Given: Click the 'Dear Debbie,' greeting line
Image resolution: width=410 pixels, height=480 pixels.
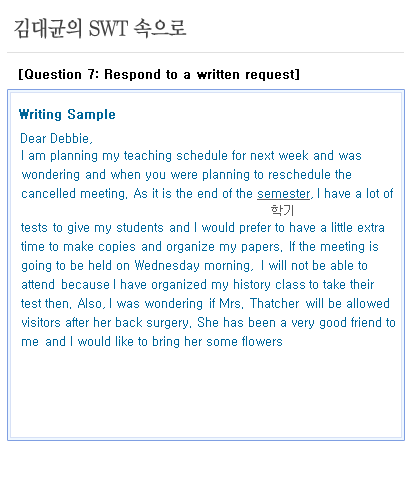Looking at the screenshot, I should [56, 138].
